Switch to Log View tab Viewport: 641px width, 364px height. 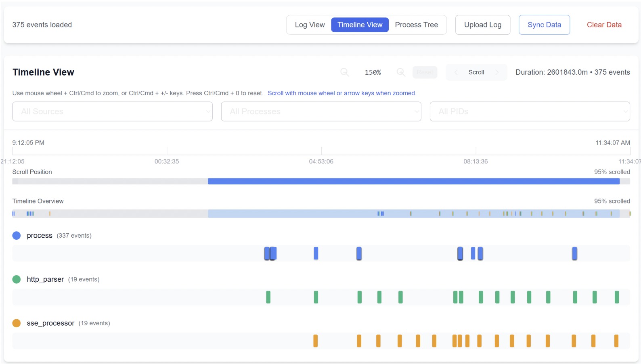310,25
